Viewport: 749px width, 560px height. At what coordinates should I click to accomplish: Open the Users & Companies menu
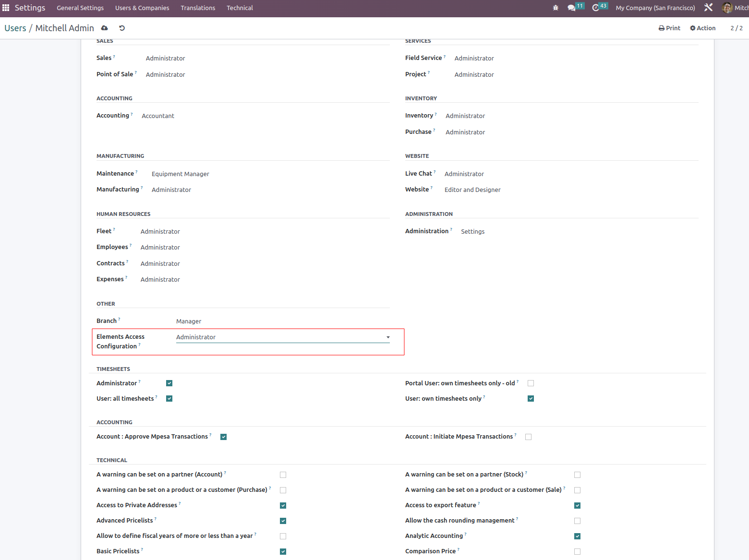click(x=142, y=8)
